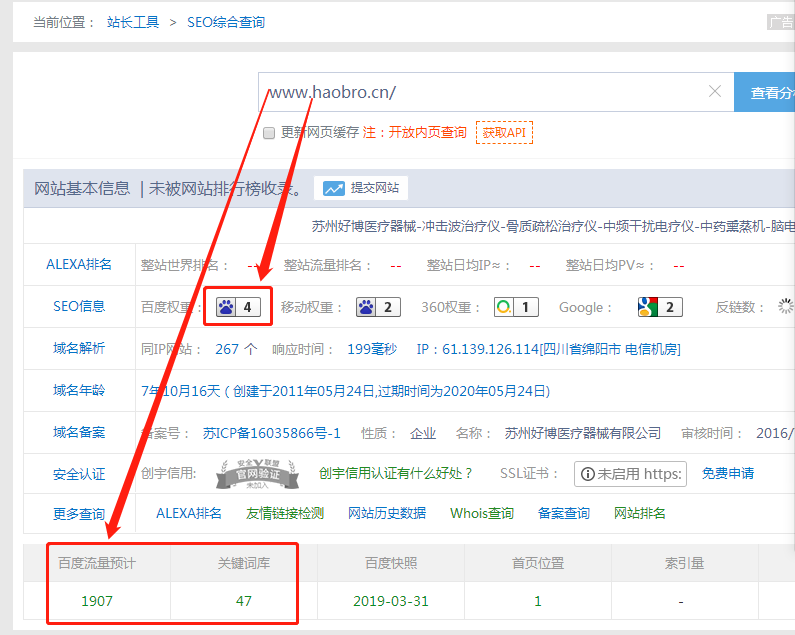Click the 提交网站 chart icon button
The height and width of the screenshot is (635, 795).
(x=361, y=188)
